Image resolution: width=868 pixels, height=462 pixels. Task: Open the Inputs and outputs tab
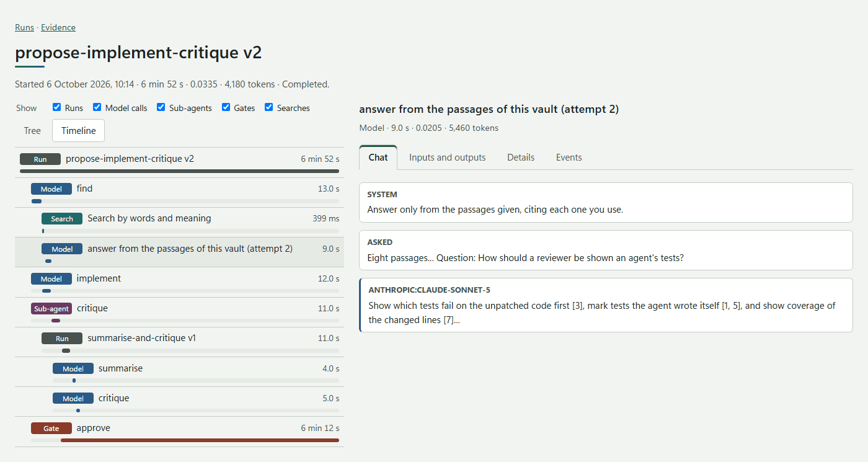coord(447,158)
